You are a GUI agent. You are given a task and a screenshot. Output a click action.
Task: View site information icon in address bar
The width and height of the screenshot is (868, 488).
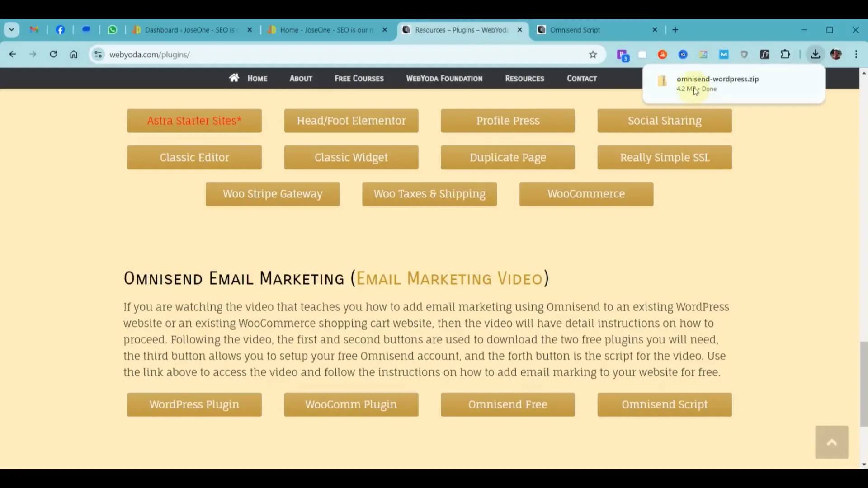pyautogui.click(x=98, y=55)
